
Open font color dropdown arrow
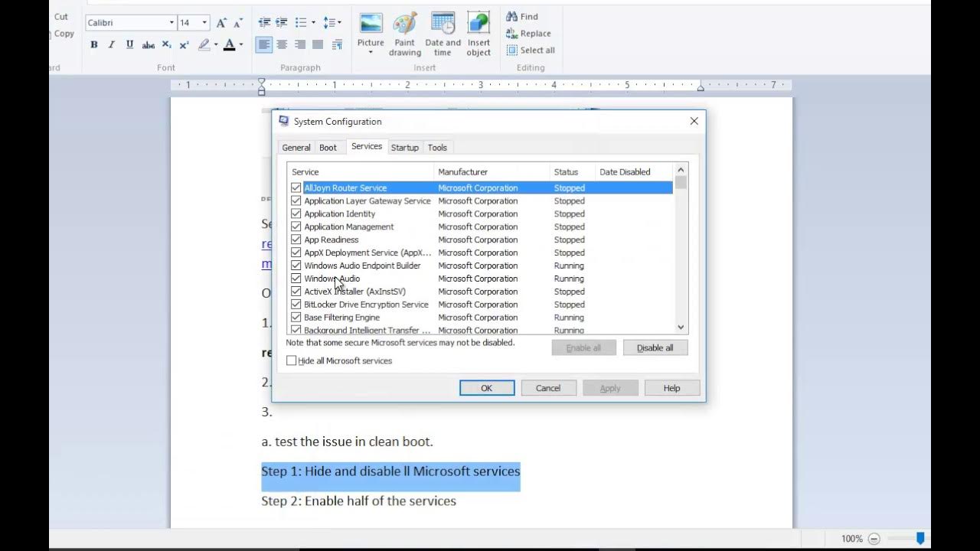[x=241, y=45]
